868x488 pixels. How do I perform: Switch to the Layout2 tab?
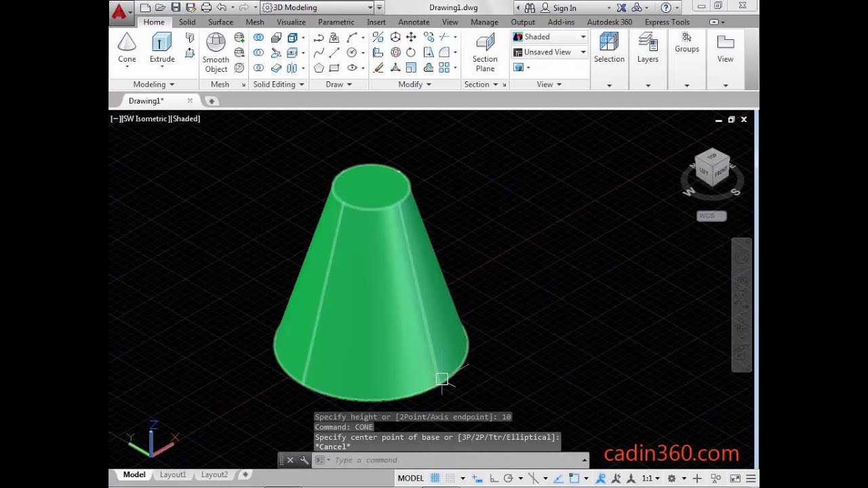coord(214,475)
